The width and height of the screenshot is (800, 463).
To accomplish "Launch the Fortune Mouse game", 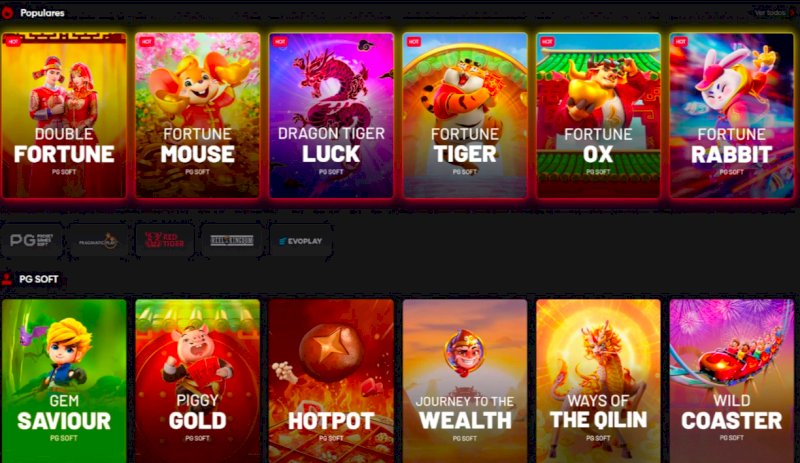I will click(x=197, y=115).
